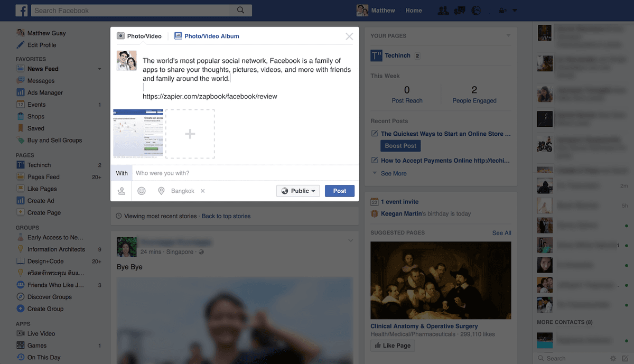Viewport: 634px width, 364px height.
Task: Open Keegan Martin birthday link
Action: click(402, 213)
